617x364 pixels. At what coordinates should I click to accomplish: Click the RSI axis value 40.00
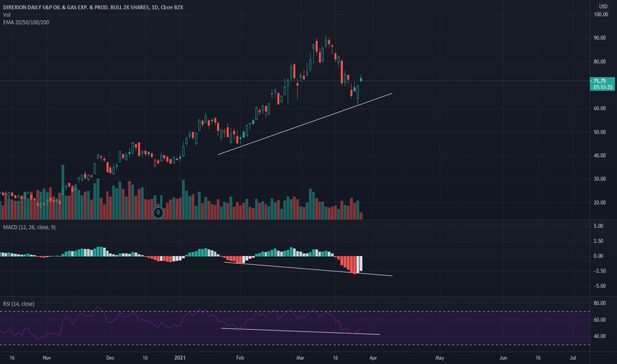600,336
